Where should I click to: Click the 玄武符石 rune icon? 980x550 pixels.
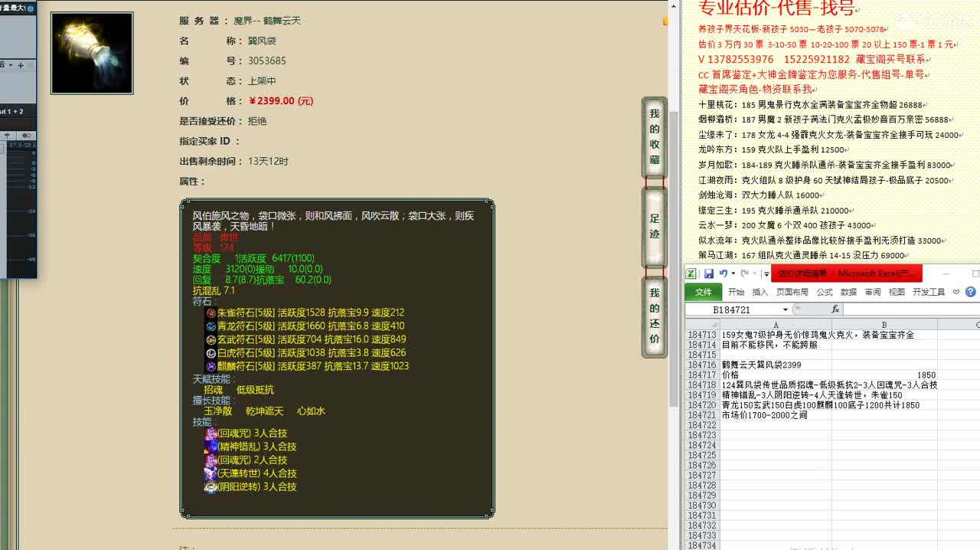tap(211, 339)
